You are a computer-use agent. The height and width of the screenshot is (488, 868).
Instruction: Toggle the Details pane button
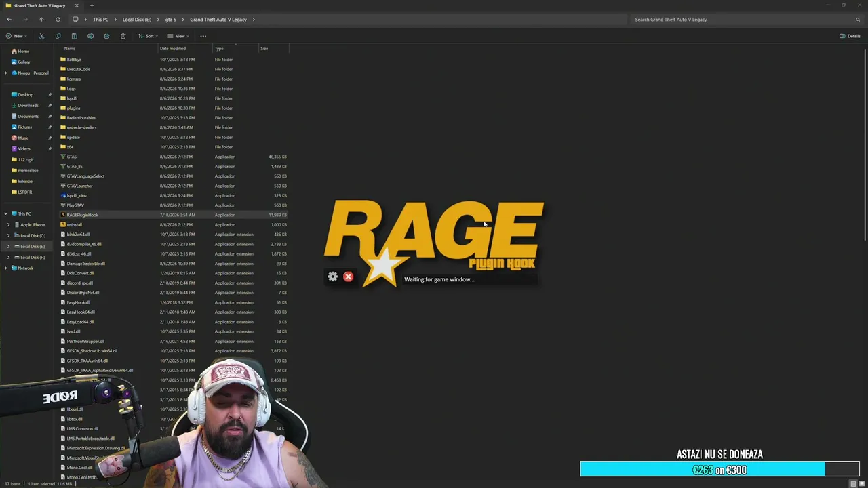click(850, 36)
